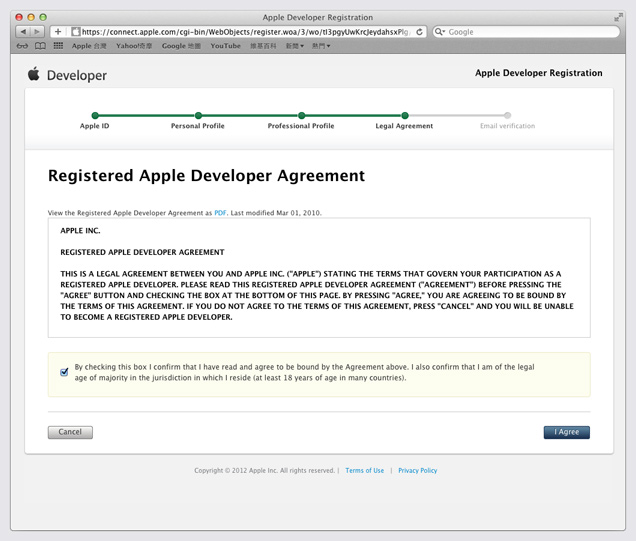Image resolution: width=636 pixels, height=541 pixels.
Task: Enter full screen with the window's expand arrows
Action: tap(618, 17)
